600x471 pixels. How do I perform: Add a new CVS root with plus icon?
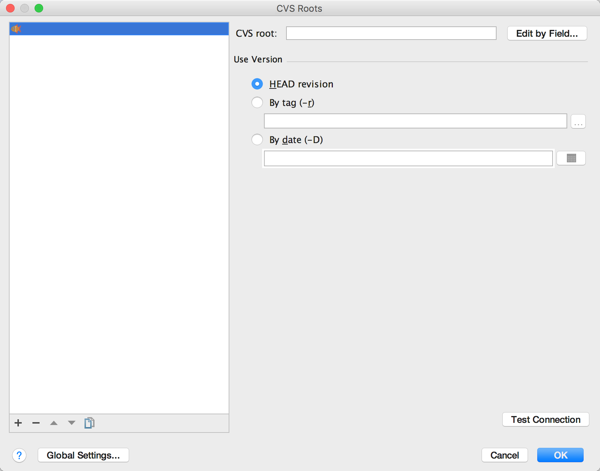pos(18,423)
